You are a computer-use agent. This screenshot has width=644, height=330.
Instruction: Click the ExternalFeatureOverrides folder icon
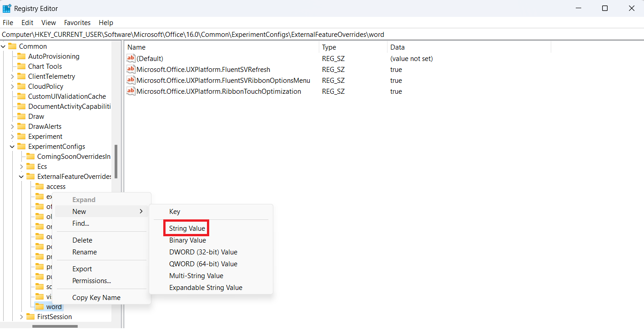click(30, 177)
